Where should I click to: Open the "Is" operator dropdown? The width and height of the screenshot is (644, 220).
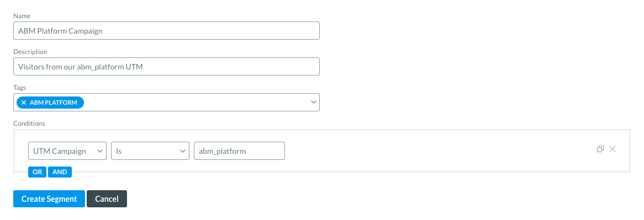150,151
